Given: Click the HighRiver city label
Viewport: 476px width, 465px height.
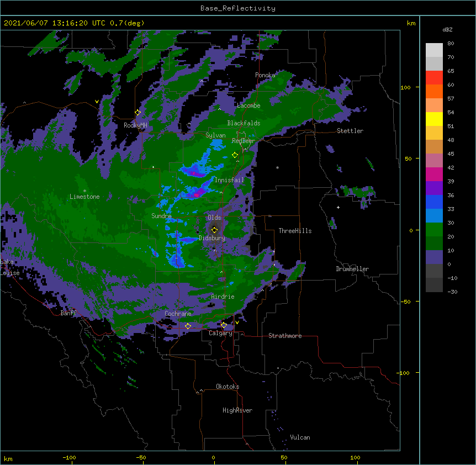Looking at the screenshot, I should tap(237, 410).
